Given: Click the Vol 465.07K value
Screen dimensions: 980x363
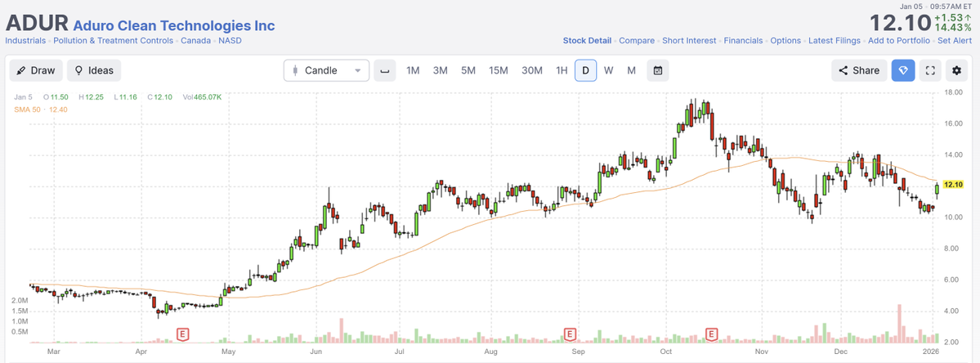Looking at the screenshot, I should coord(202,97).
